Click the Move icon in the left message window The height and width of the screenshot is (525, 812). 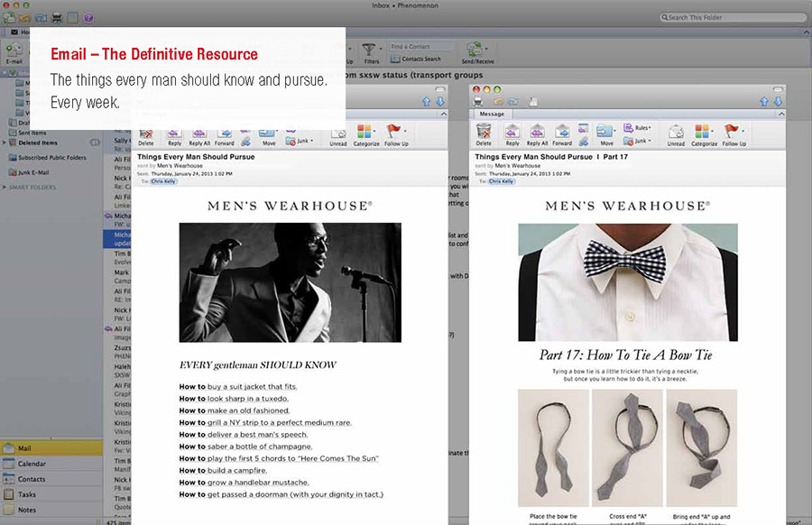268,136
